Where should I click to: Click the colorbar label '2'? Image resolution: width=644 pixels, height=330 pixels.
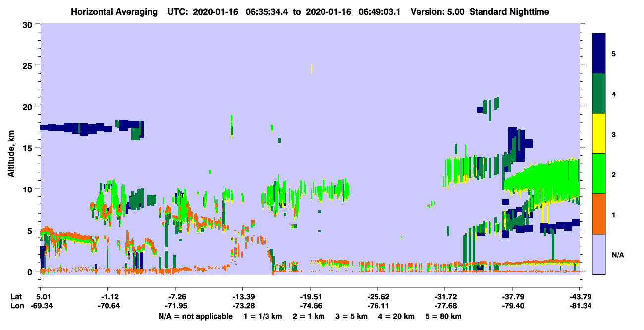pos(614,174)
